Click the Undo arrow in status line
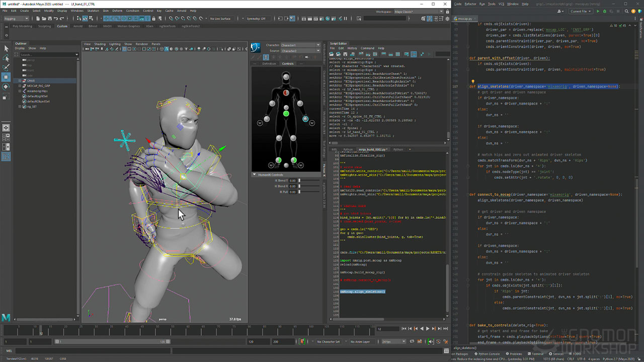 tap(56, 19)
